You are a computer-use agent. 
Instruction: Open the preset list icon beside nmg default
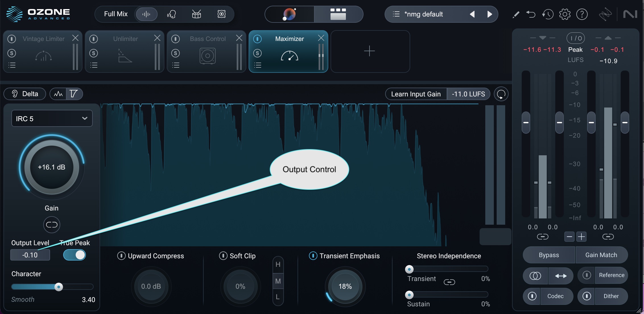[396, 14]
